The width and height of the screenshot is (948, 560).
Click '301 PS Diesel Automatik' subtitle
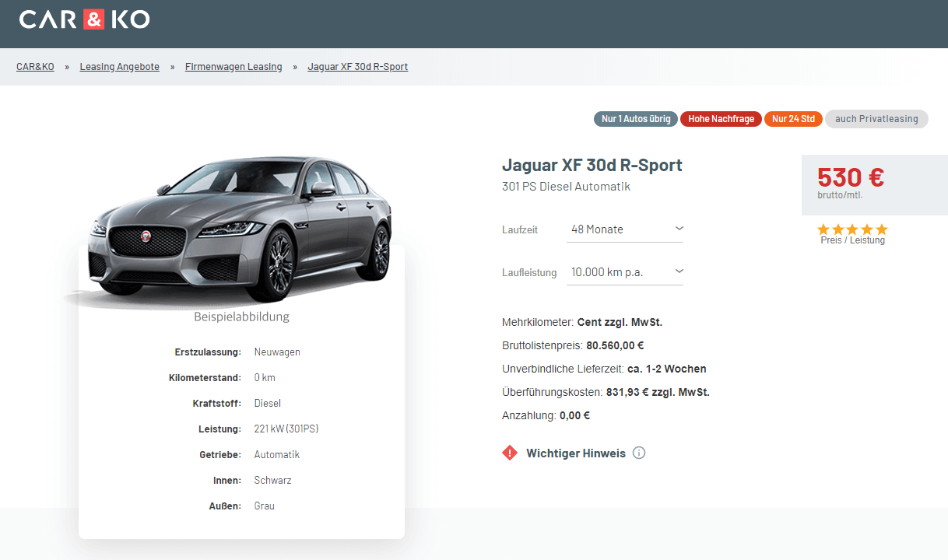[566, 187]
